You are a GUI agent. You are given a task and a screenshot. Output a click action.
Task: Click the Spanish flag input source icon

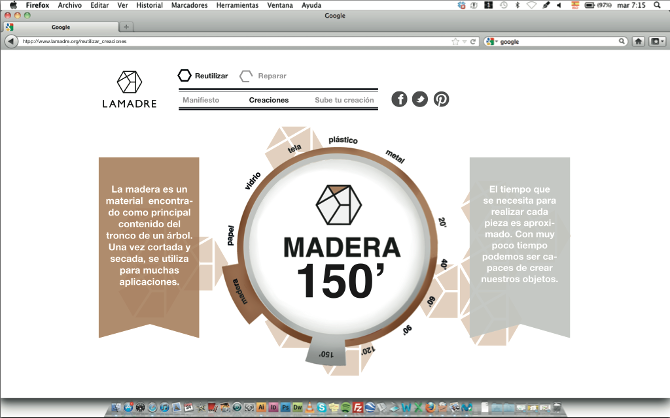tap(575, 5)
